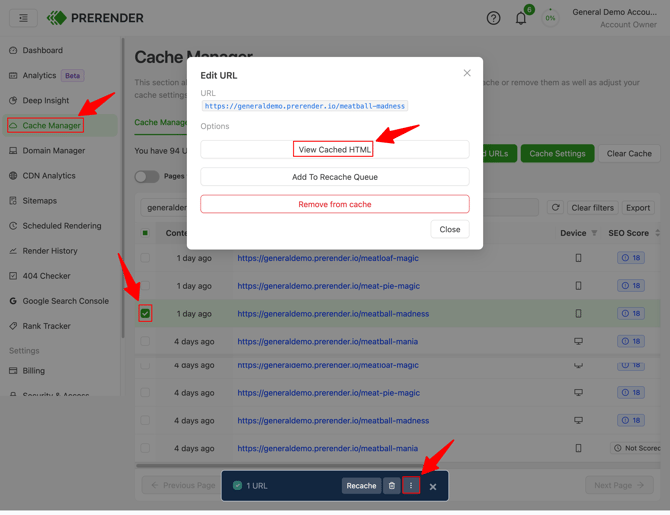Check the last meatball-mania row checkbox

[145, 448]
